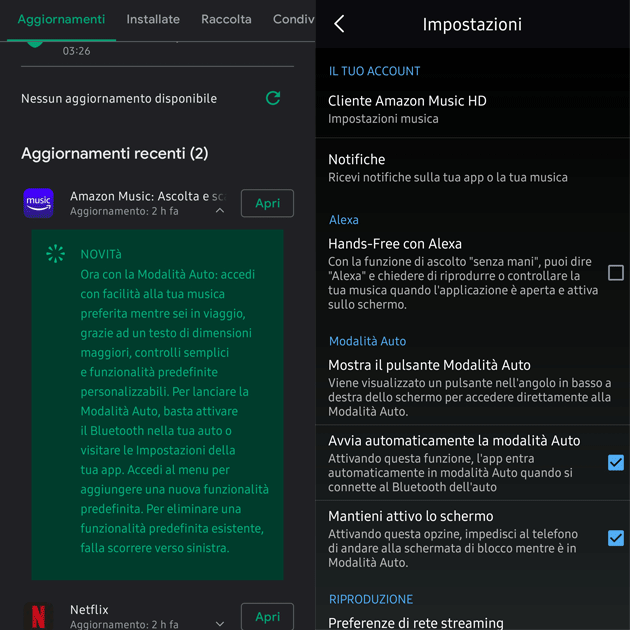Open the partially visible Condividi tab

pyautogui.click(x=294, y=19)
